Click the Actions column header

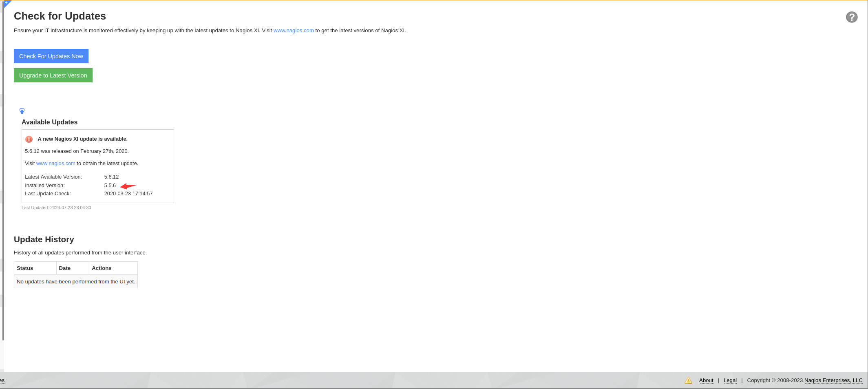[102, 268]
